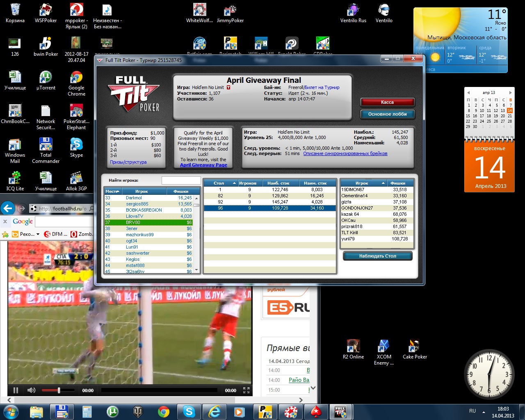Select the Network Securit... document icon

[46, 117]
